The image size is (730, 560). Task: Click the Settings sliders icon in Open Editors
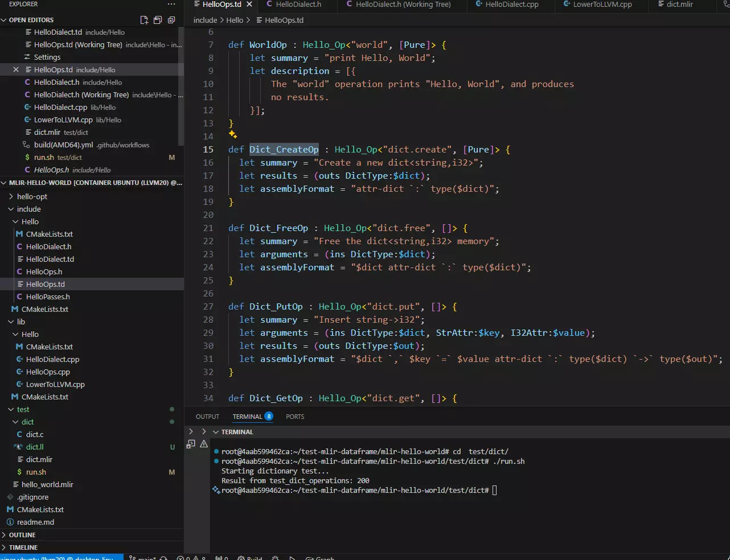[27, 57]
